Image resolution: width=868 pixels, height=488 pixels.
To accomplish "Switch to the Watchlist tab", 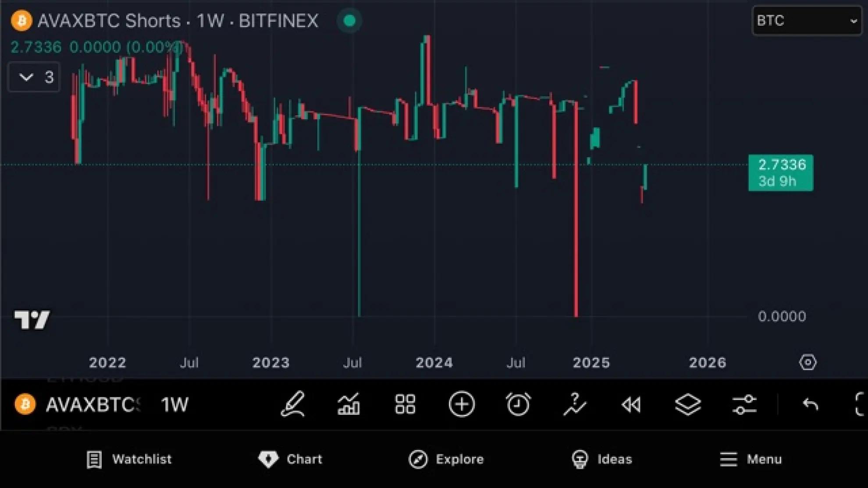I will [x=129, y=459].
